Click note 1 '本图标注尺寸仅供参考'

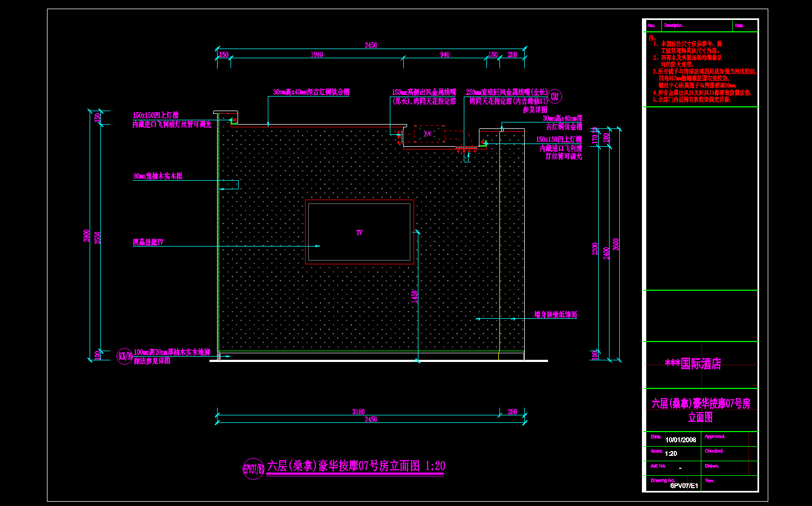point(688,44)
